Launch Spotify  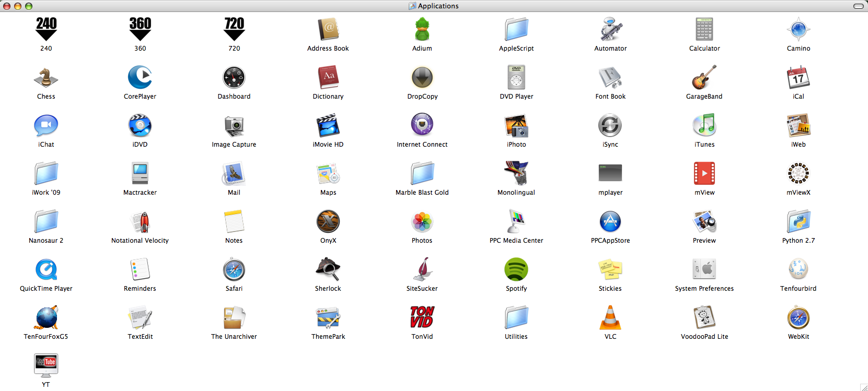point(516,269)
